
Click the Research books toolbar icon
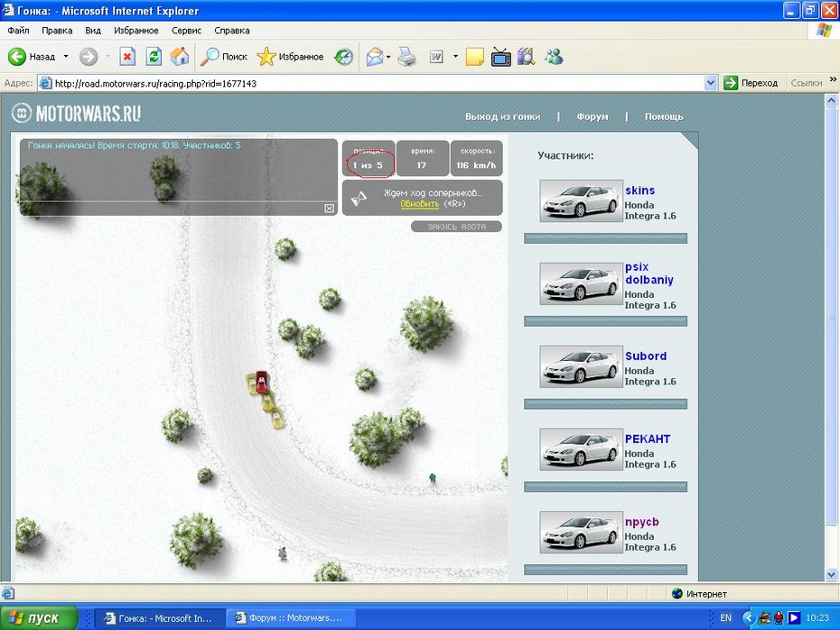[527, 56]
